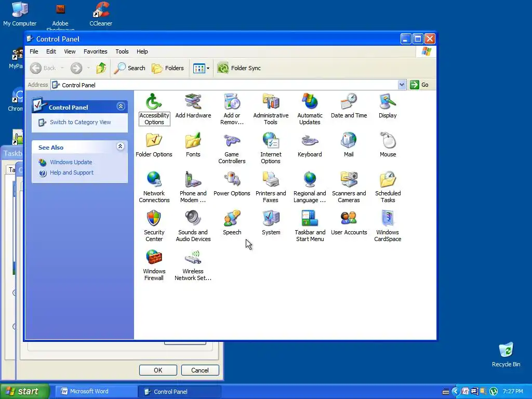Click the Folder Sync toolbar button

[x=239, y=68]
